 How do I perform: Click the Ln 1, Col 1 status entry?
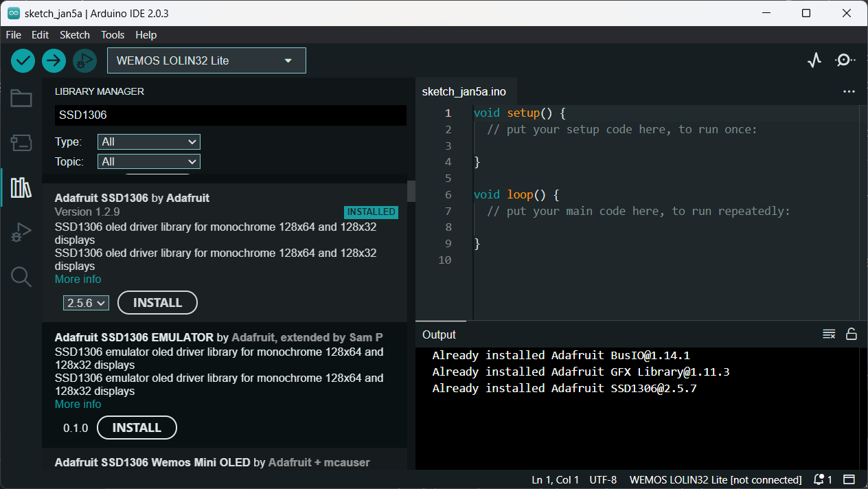555,479
